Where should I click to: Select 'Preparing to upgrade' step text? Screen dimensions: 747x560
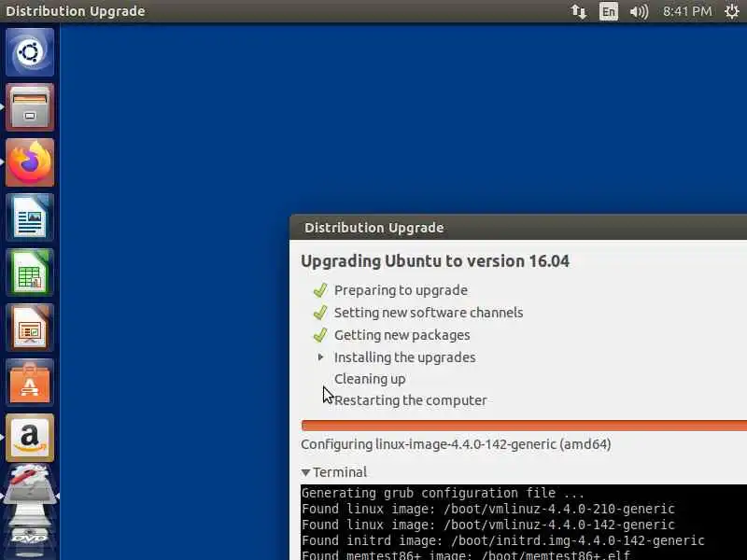(x=401, y=290)
